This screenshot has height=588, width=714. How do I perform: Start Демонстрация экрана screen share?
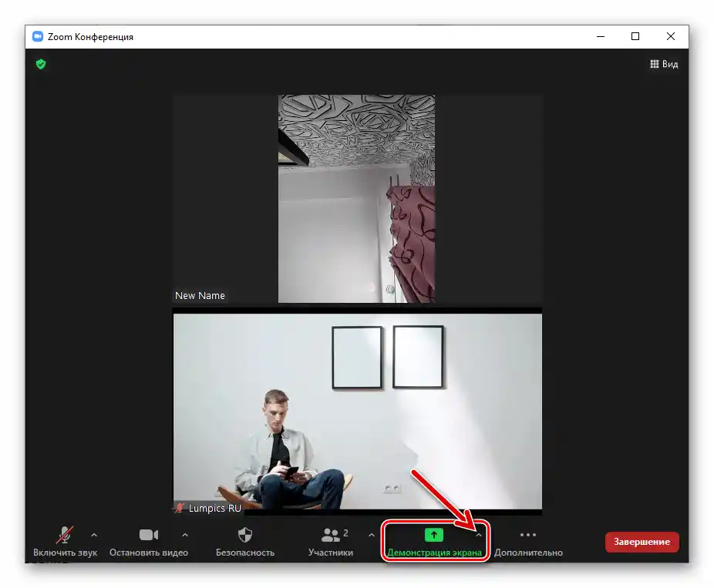coord(434,542)
